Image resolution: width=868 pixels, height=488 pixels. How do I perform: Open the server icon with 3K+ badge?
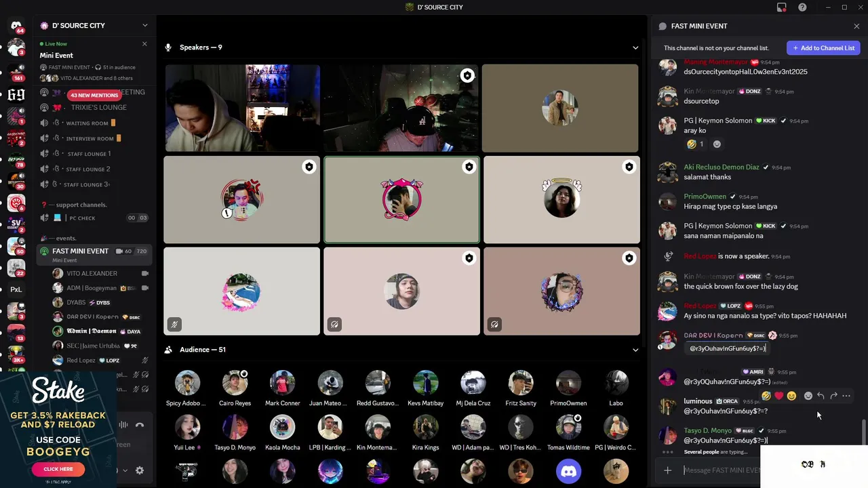pos(16,353)
